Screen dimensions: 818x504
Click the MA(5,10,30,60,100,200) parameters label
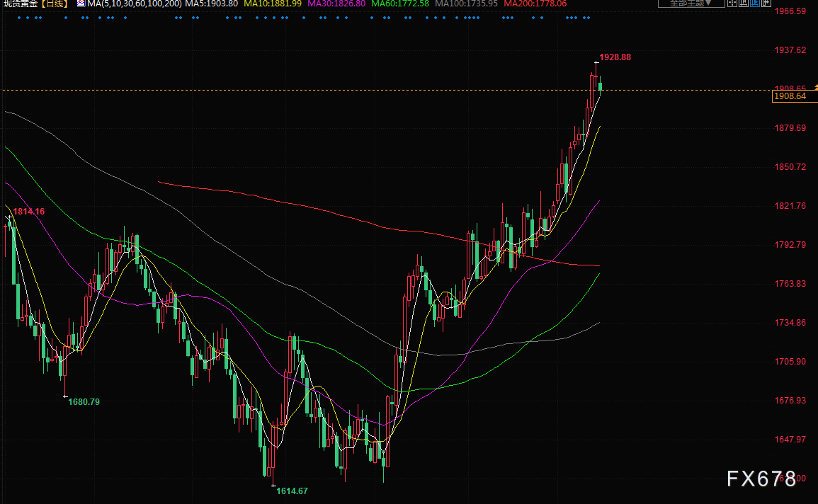pos(135,4)
